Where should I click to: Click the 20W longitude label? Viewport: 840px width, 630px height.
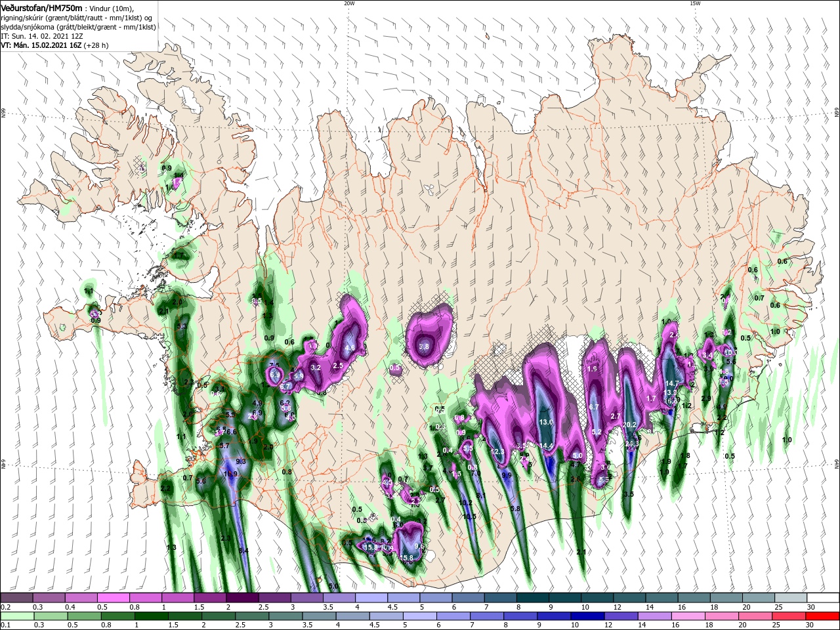pos(349,3)
